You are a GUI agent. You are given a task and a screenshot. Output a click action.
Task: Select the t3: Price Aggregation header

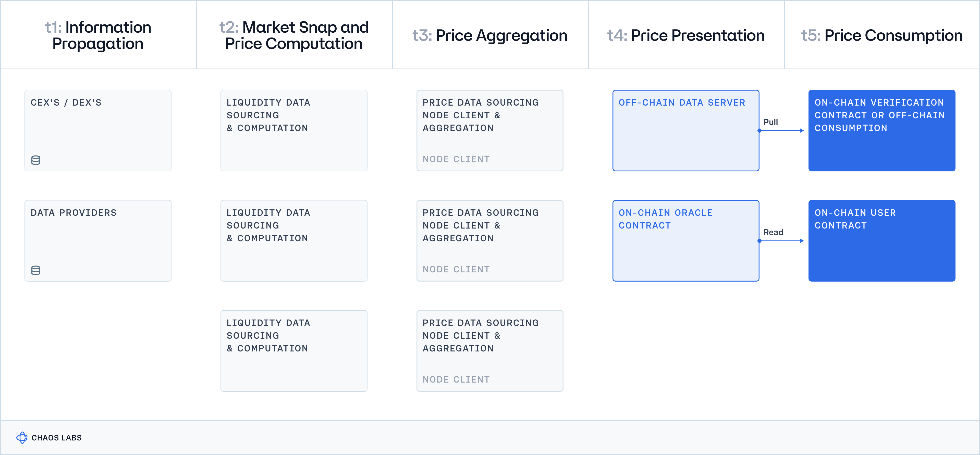click(490, 35)
